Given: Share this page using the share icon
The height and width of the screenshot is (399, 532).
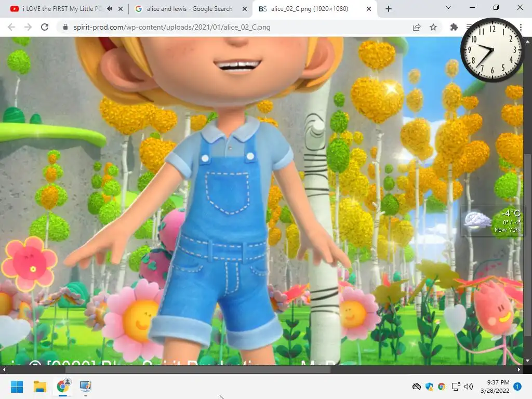Looking at the screenshot, I should 417,27.
